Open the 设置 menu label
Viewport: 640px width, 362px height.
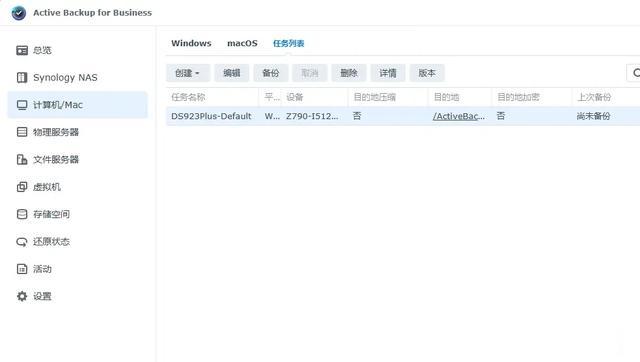pyautogui.click(x=42, y=296)
